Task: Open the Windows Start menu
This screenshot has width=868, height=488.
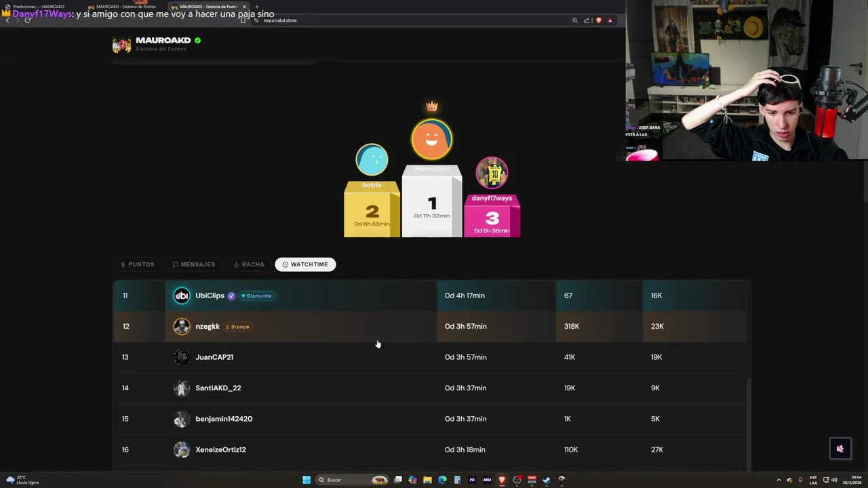Action: tap(307, 480)
